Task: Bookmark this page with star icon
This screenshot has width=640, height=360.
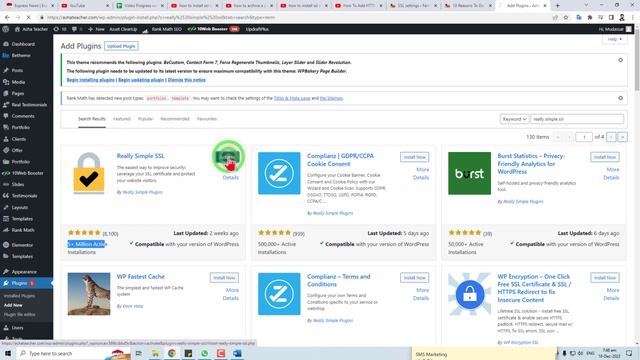Action: [566, 18]
